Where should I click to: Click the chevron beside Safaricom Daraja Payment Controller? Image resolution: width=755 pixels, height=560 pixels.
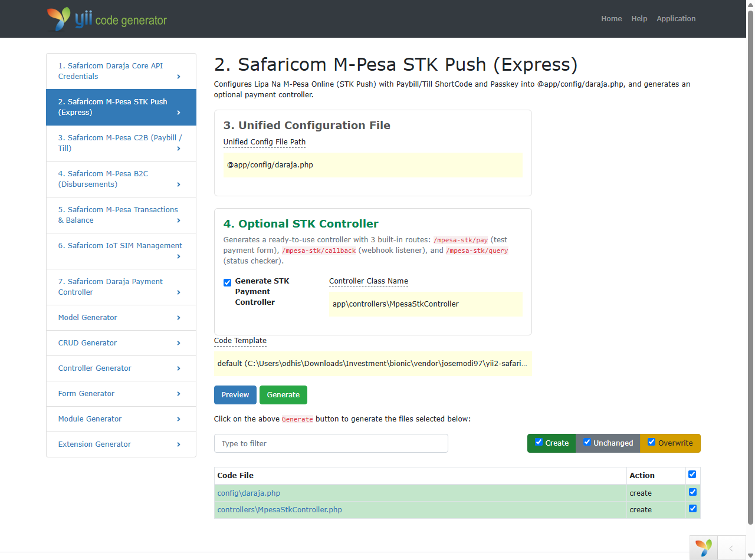pyautogui.click(x=179, y=292)
